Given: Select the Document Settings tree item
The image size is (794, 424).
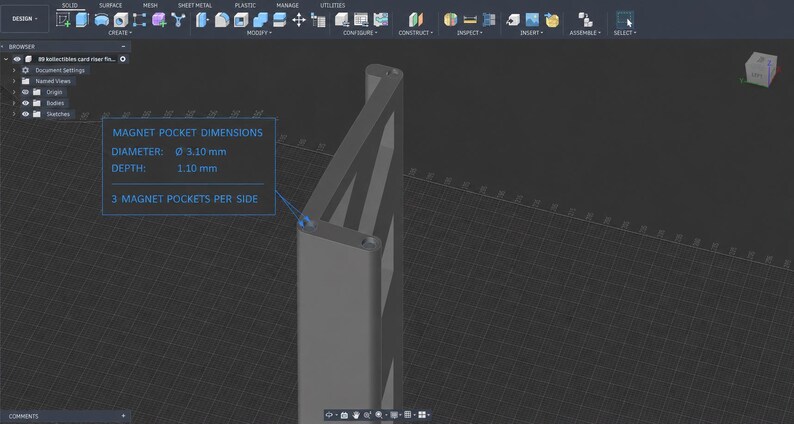Looking at the screenshot, I should [x=59, y=70].
